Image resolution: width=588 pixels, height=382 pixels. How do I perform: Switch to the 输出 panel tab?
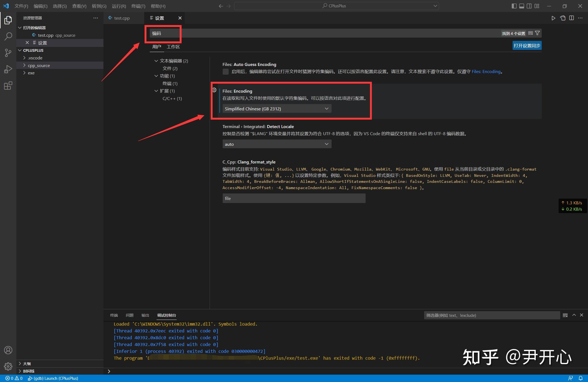[145, 315]
